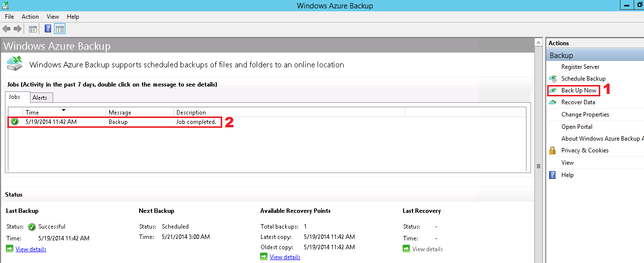Image resolution: width=644 pixels, height=263 pixels.
Task: Click the Windows Azure Backup header icon
Action: 14,64
